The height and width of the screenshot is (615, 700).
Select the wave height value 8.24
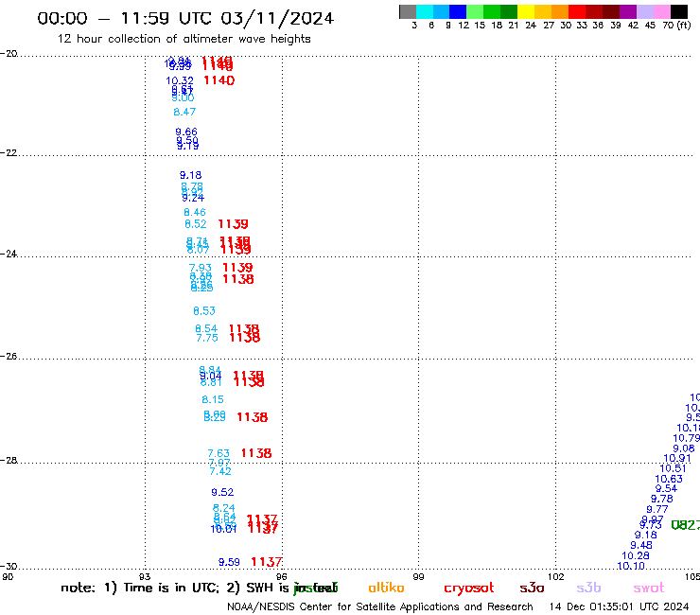click(223, 508)
